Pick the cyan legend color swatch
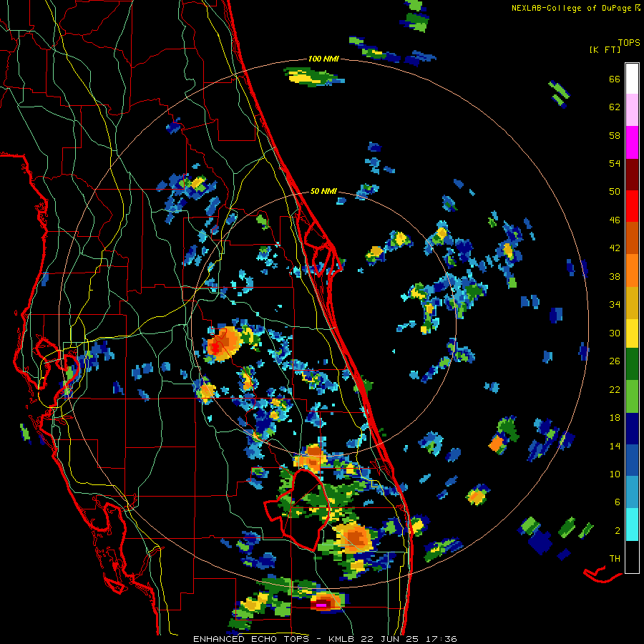The height and width of the screenshot is (644, 644). [632, 525]
